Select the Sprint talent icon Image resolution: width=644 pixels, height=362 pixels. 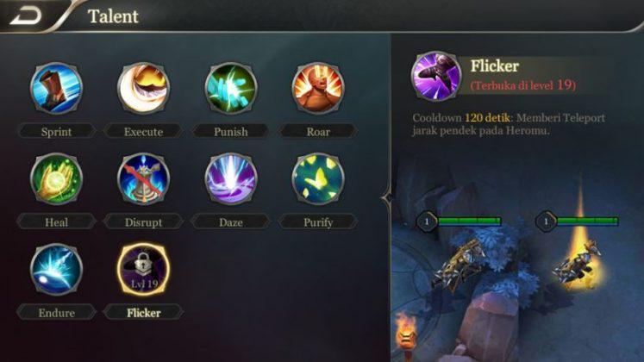[56, 88]
